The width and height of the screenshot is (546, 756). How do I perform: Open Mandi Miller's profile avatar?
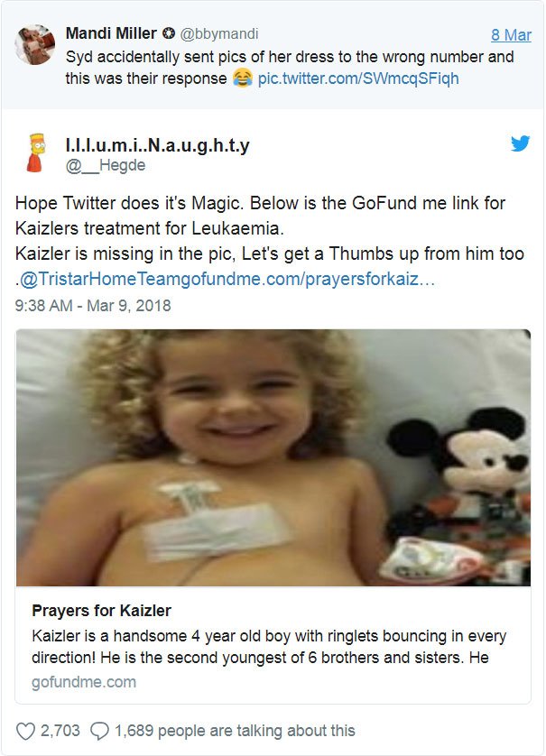34,44
